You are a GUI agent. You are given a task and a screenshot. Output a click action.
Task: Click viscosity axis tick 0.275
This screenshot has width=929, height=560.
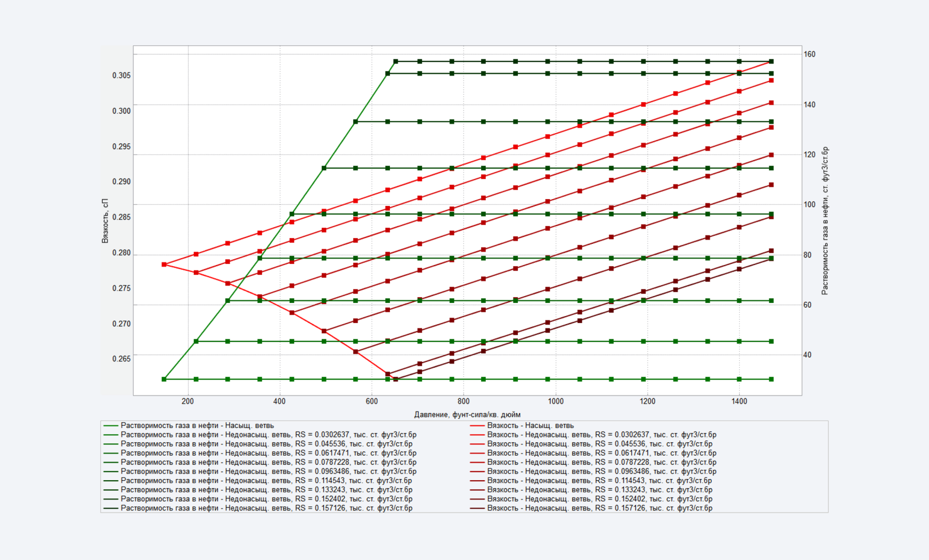[x=121, y=288]
